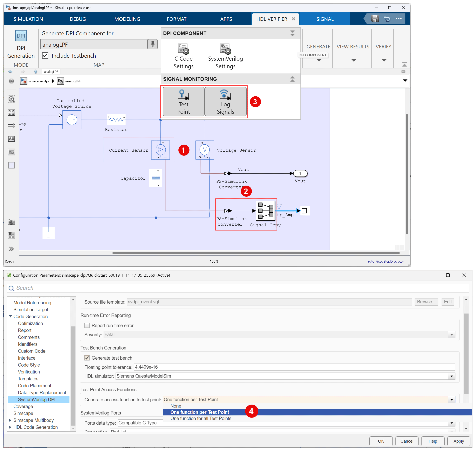Screen dimensions: 476x451
Task: Disable Generate test bench
Action: 87,358
